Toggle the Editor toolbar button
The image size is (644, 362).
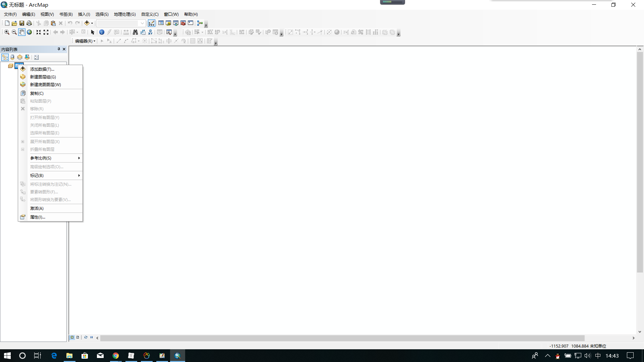pyautogui.click(x=152, y=23)
